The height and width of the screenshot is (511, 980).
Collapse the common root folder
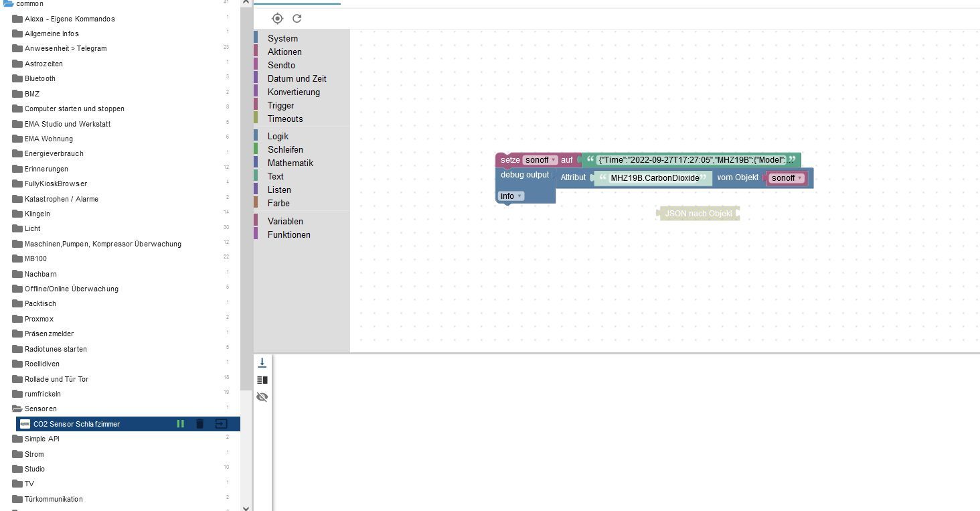click(8, 3)
